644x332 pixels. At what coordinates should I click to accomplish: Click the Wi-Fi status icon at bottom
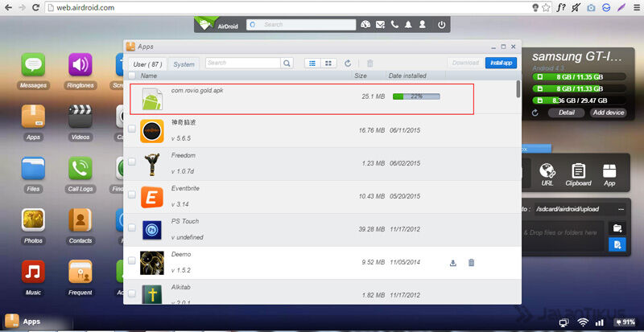582,323
